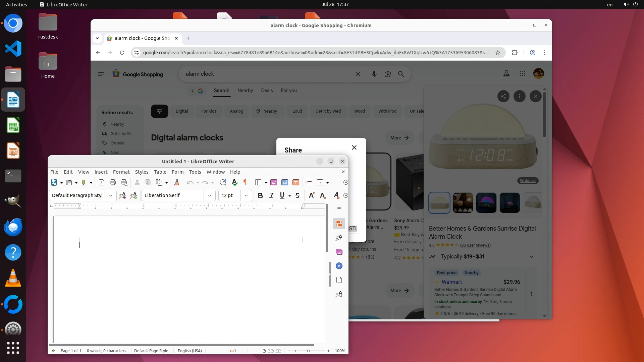This screenshot has height=362, width=644.
Task: Open the Table menu
Action: (160, 172)
